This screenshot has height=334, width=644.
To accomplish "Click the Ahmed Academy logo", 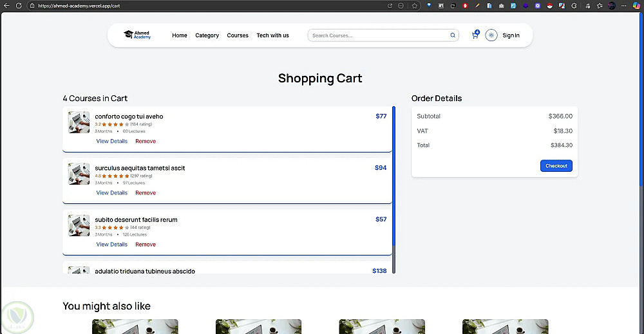I will pos(137,35).
